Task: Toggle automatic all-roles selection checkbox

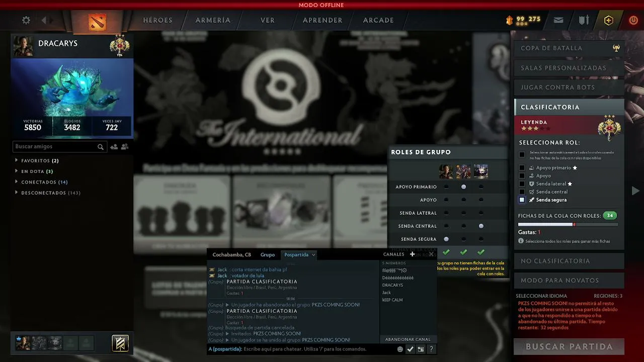Action: tap(522, 155)
